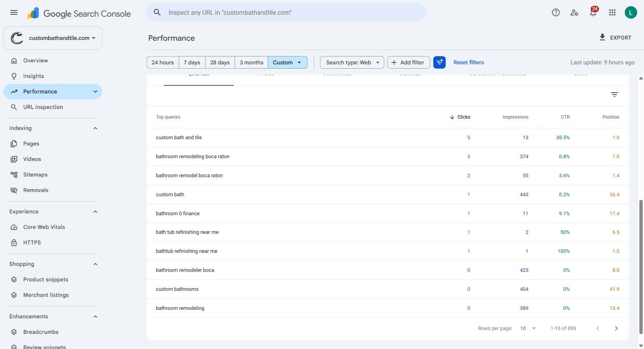Viewport: 644px width, 349px height.
Task: Open URL inspection in sidebar
Action: tap(53, 107)
